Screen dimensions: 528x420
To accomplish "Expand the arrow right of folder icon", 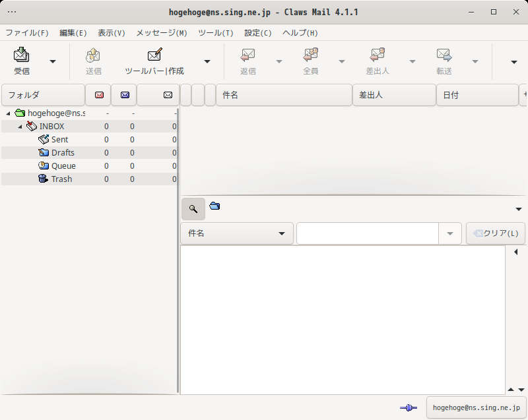I will click(519, 209).
